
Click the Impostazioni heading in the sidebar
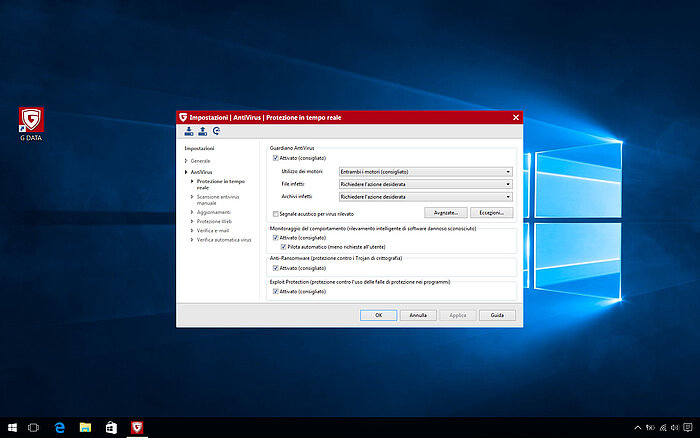coord(199,148)
